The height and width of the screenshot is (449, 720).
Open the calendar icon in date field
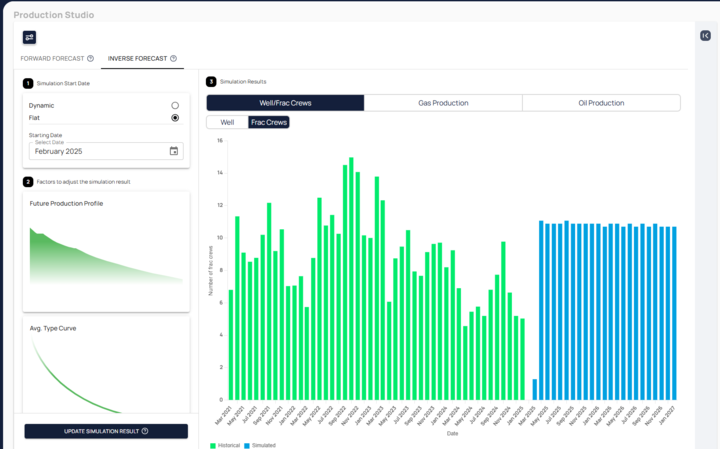[174, 151]
